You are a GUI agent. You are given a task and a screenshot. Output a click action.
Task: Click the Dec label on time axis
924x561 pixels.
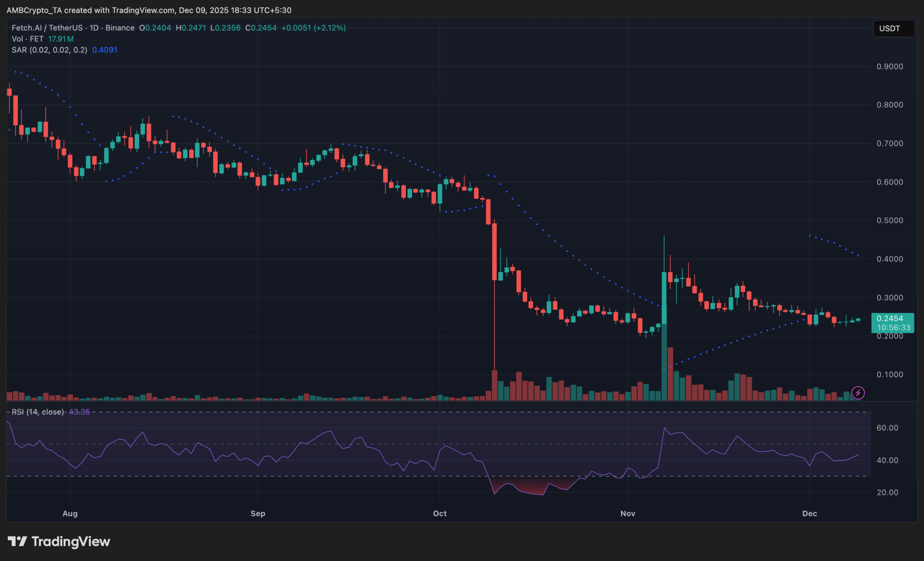809,513
